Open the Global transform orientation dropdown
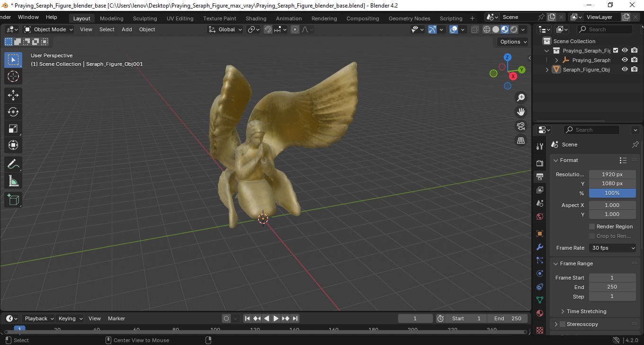 (x=225, y=29)
